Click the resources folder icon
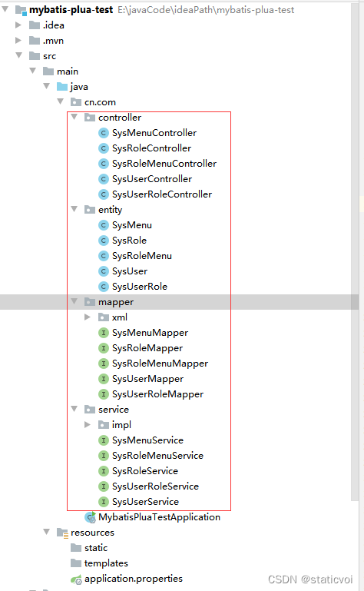The width and height of the screenshot is (364, 591). (62, 533)
